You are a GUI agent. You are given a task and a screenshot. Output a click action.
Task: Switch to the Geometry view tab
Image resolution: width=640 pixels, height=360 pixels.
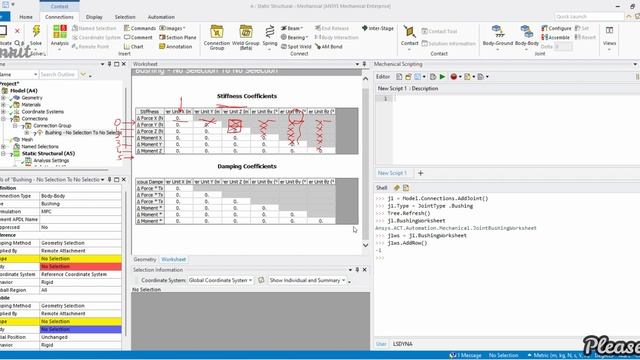click(x=144, y=260)
